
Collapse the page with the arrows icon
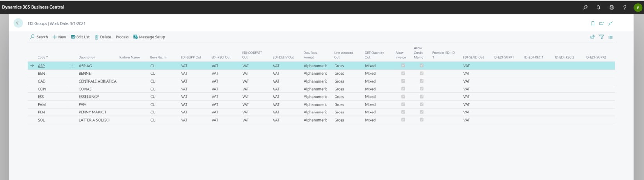tap(610, 23)
